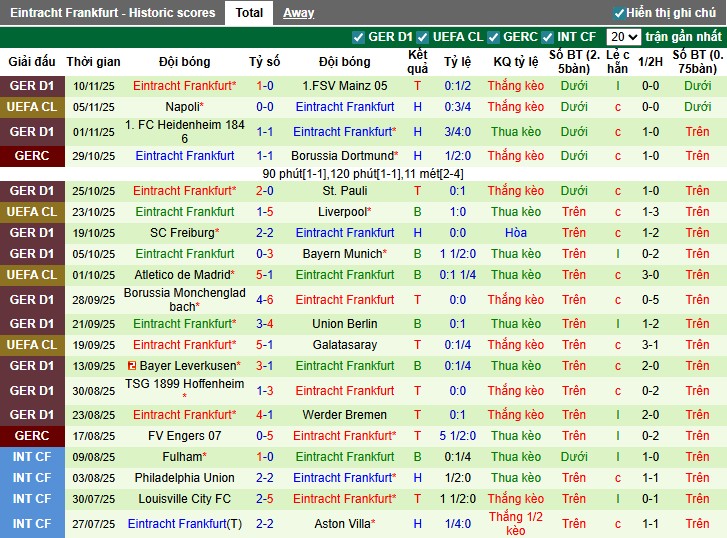The height and width of the screenshot is (538, 727).
Task: Uncheck the GERC filter checkbox
Action: (493, 37)
